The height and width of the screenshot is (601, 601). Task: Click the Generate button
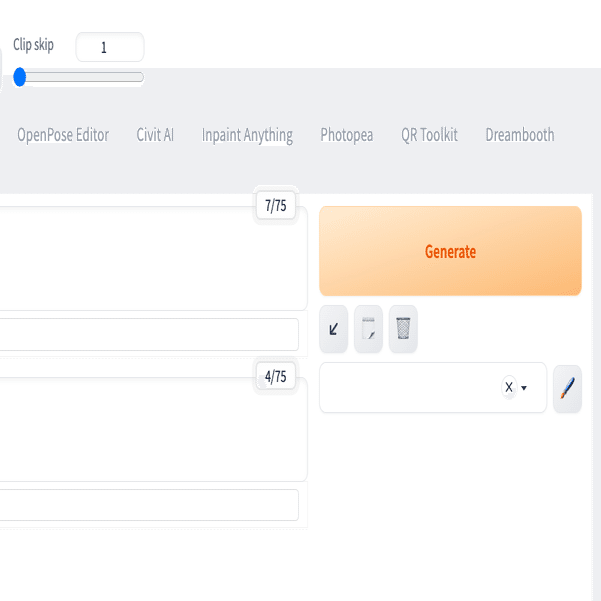tap(450, 251)
